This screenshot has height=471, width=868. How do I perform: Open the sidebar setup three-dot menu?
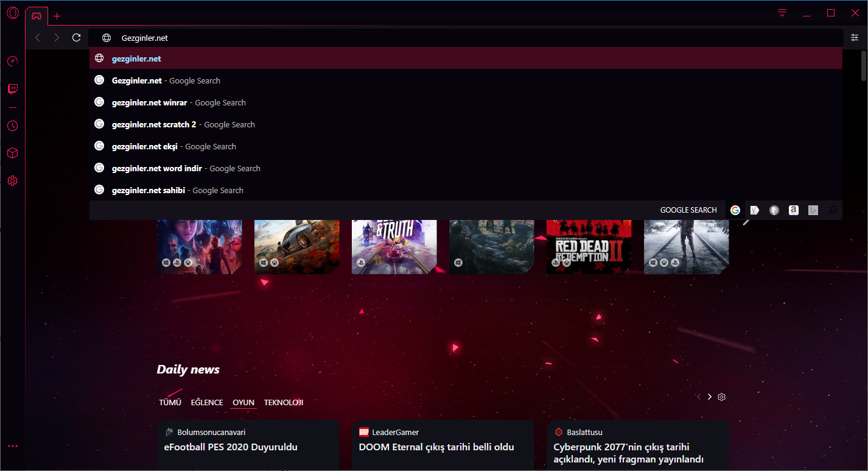[13, 446]
